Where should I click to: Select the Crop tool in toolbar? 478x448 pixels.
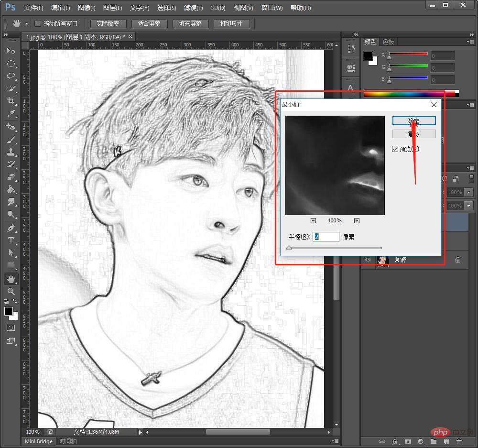pyautogui.click(x=11, y=101)
